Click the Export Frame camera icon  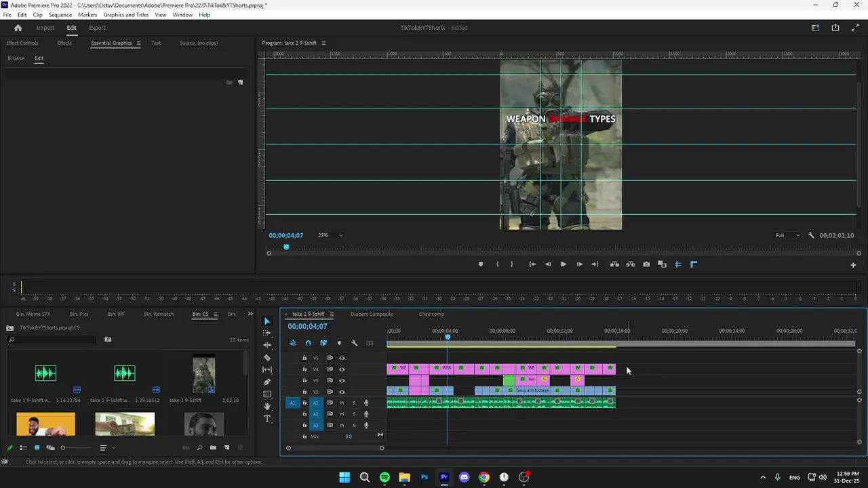pyautogui.click(x=646, y=264)
